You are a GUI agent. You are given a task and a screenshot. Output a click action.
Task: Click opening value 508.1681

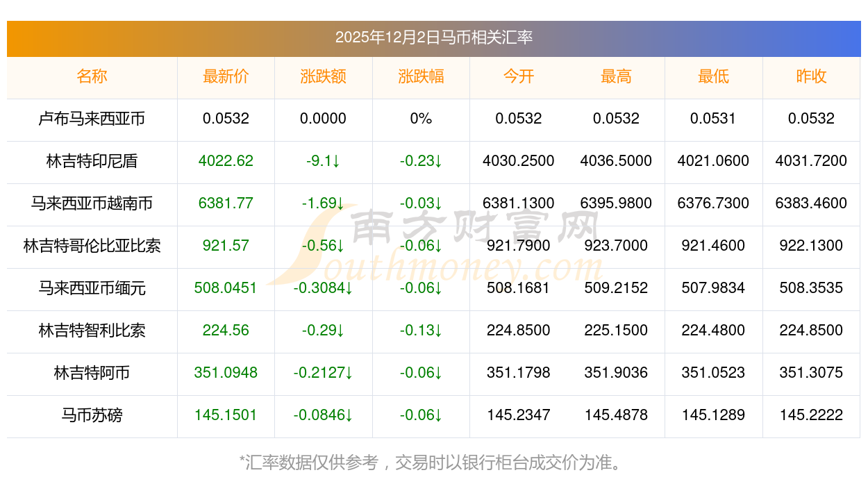(519, 288)
